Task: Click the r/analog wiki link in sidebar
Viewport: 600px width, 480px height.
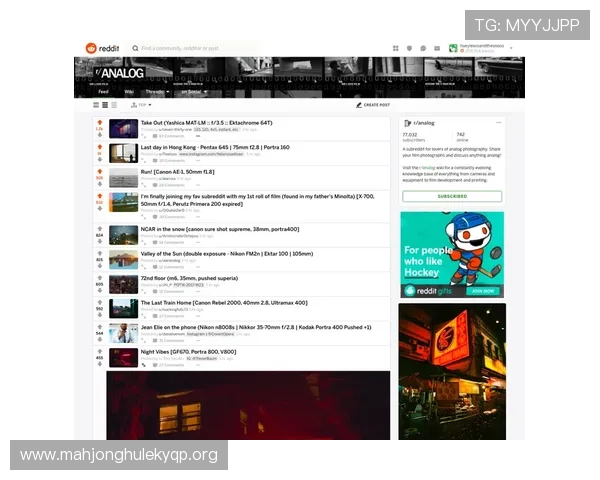Action: [427, 168]
